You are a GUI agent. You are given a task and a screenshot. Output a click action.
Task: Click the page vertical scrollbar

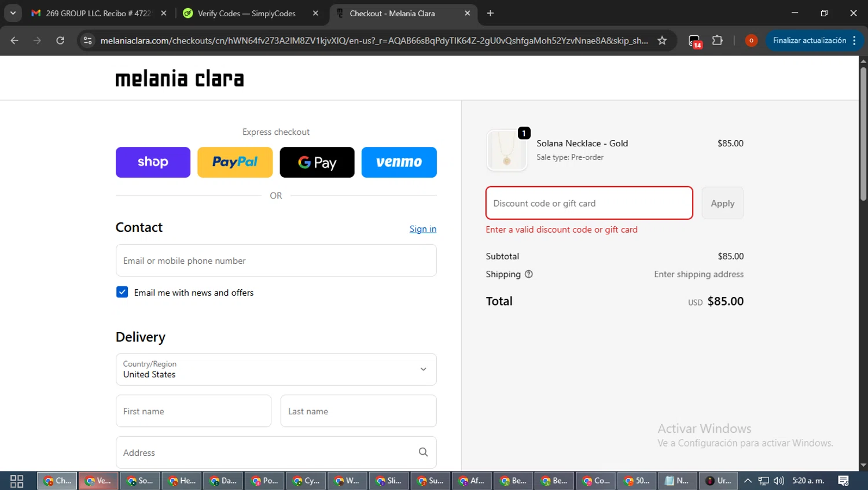click(863, 134)
